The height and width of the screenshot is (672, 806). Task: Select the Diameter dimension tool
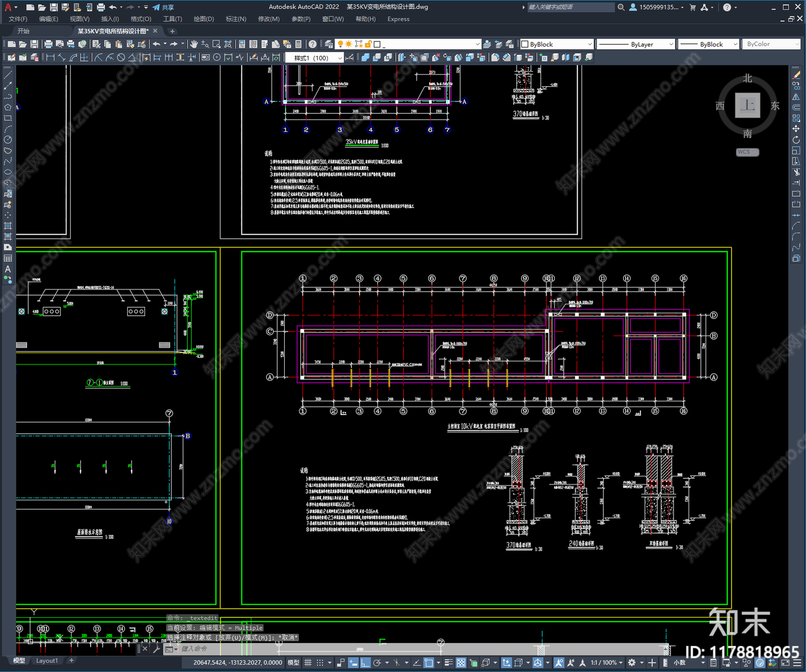click(x=121, y=57)
